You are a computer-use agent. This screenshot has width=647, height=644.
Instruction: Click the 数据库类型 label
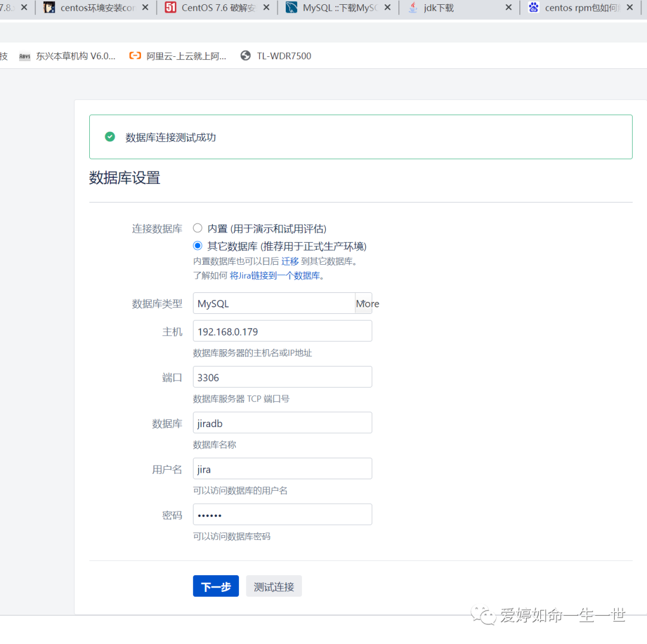(x=157, y=304)
